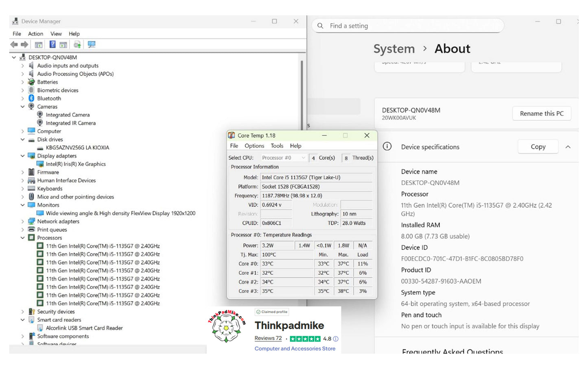Screen dimensions: 588x369
Task: Click the search magnifier icon in Settings
Action: click(320, 26)
